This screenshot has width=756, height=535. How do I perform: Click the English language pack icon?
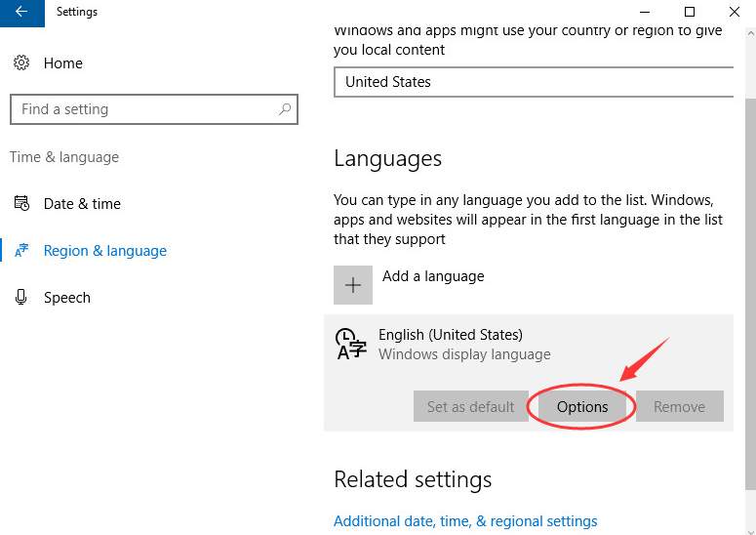click(x=350, y=344)
